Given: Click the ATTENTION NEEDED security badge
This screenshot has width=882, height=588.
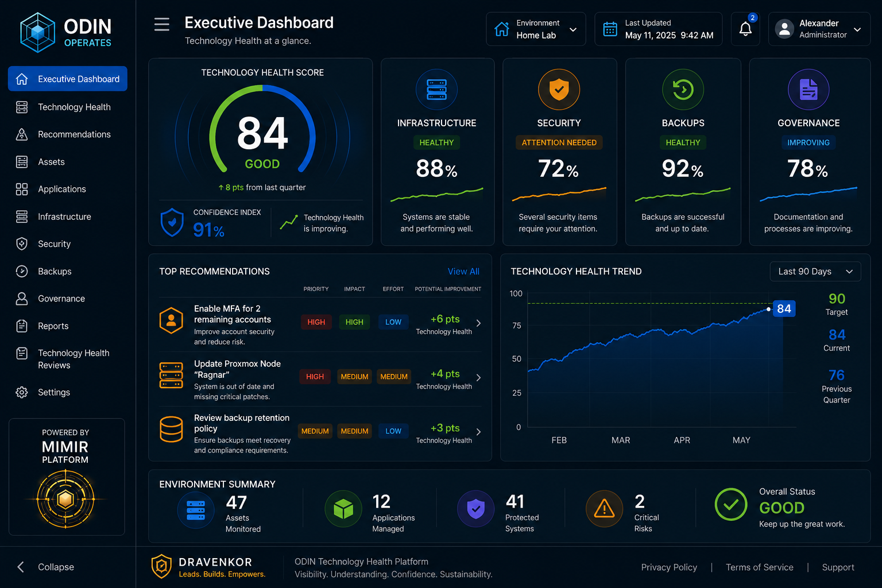Looking at the screenshot, I should pos(559,142).
